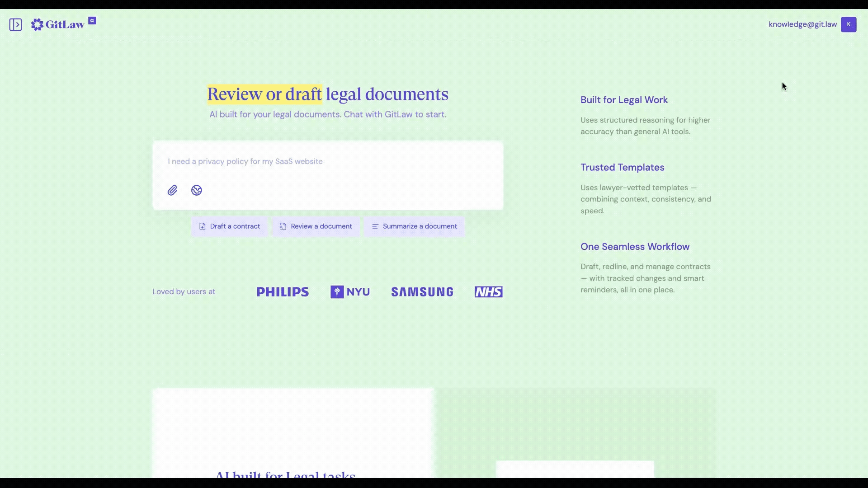Click the knowledge@git.law account email
Viewport: 868px width, 488px height.
tap(802, 24)
